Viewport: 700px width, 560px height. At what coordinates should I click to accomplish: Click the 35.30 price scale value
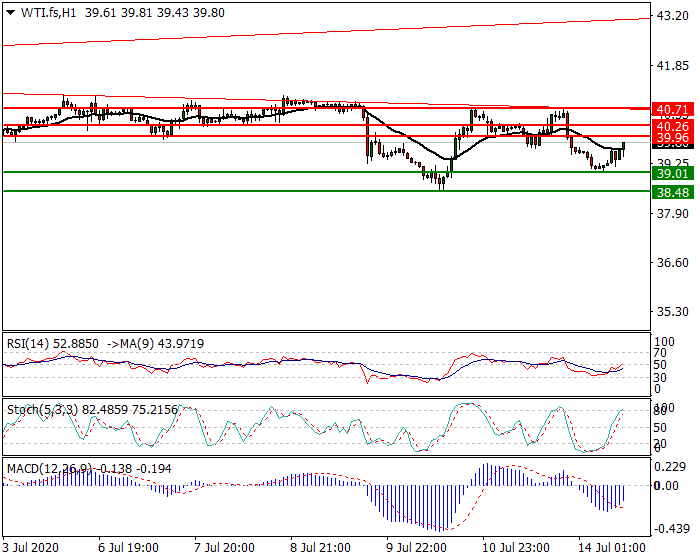(672, 311)
